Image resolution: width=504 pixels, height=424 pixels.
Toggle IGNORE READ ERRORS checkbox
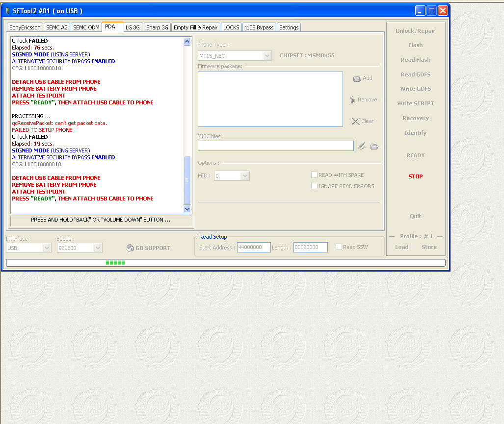[x=315, y=186]
